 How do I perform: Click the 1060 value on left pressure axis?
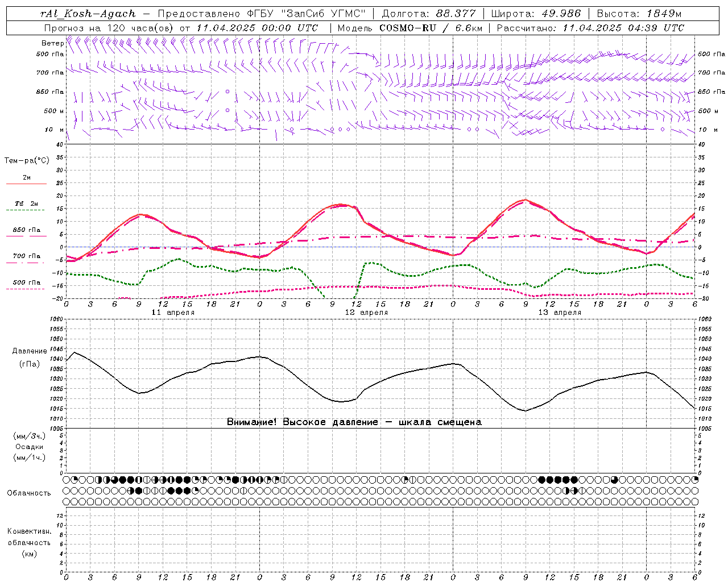point(56,319)
